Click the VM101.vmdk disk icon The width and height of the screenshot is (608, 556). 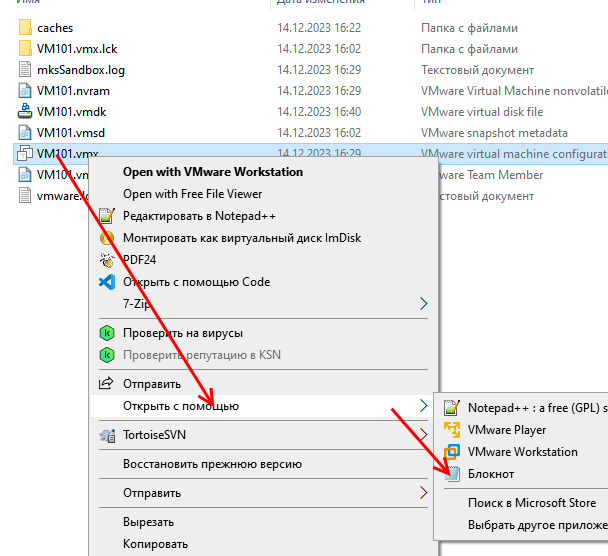(25, 111)
